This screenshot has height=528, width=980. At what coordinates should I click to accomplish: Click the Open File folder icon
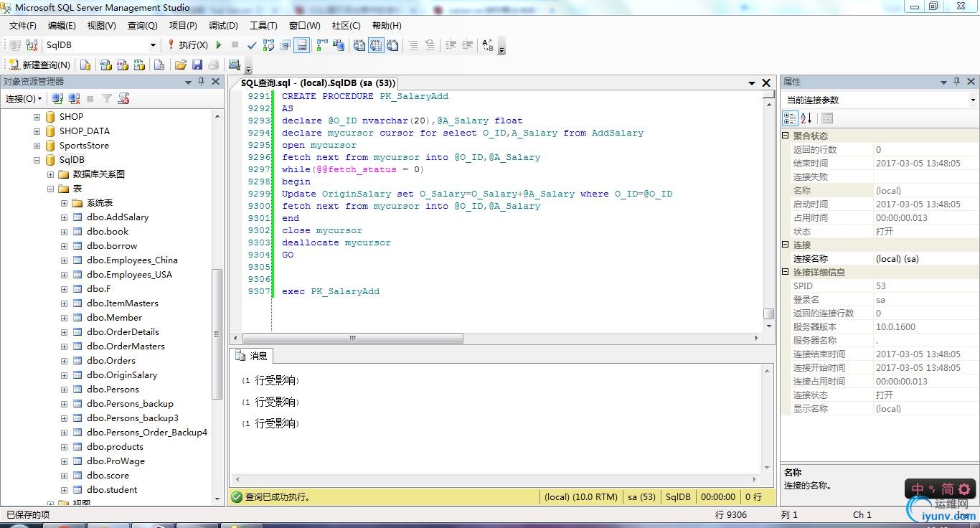pyautogui.click(x=180, y=65)
